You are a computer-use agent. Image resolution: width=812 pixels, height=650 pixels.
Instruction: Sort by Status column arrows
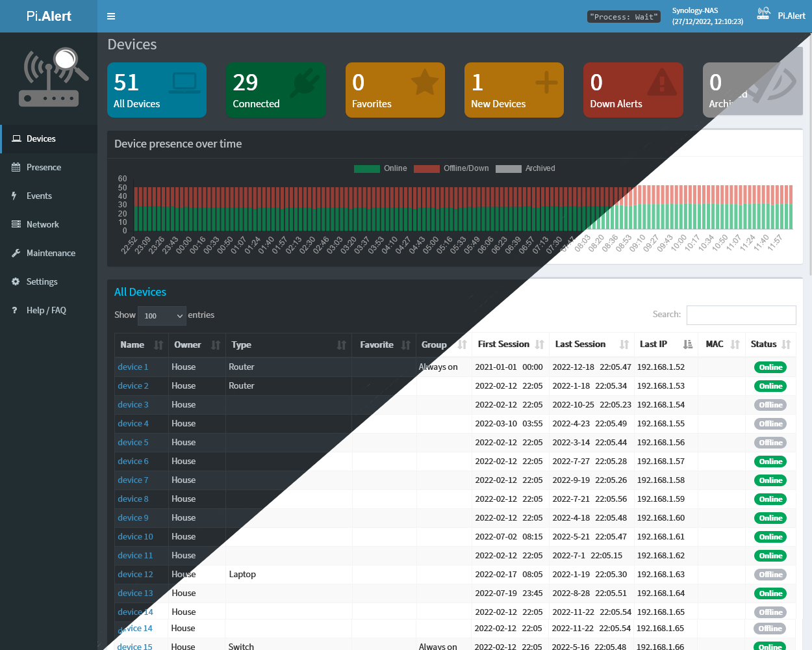pyautogui.click(x=786, y=344)
